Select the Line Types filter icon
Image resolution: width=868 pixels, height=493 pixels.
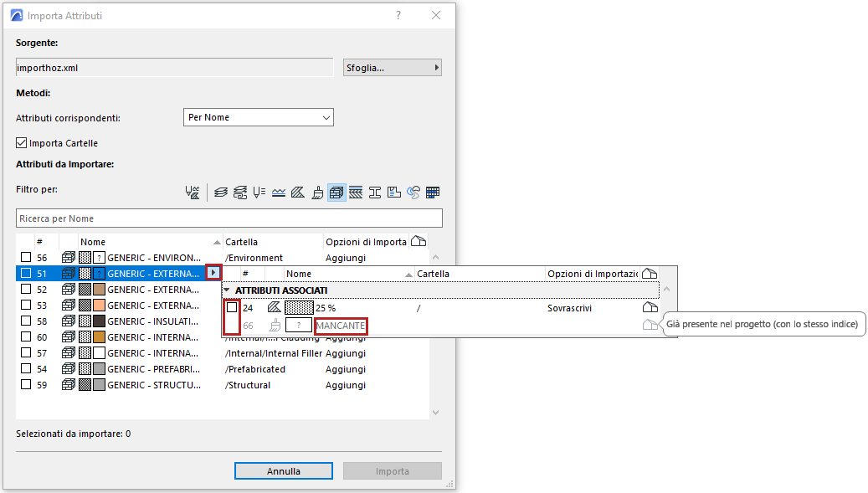[x=279, y=192]
